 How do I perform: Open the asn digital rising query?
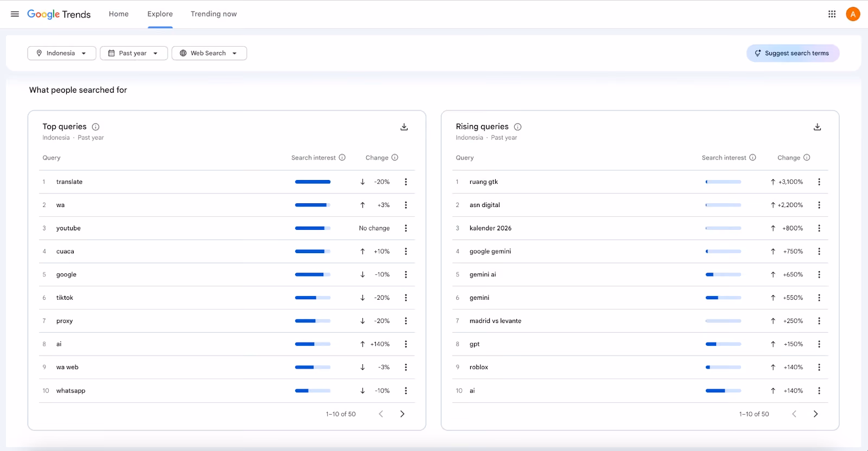[x=485, y=205]
